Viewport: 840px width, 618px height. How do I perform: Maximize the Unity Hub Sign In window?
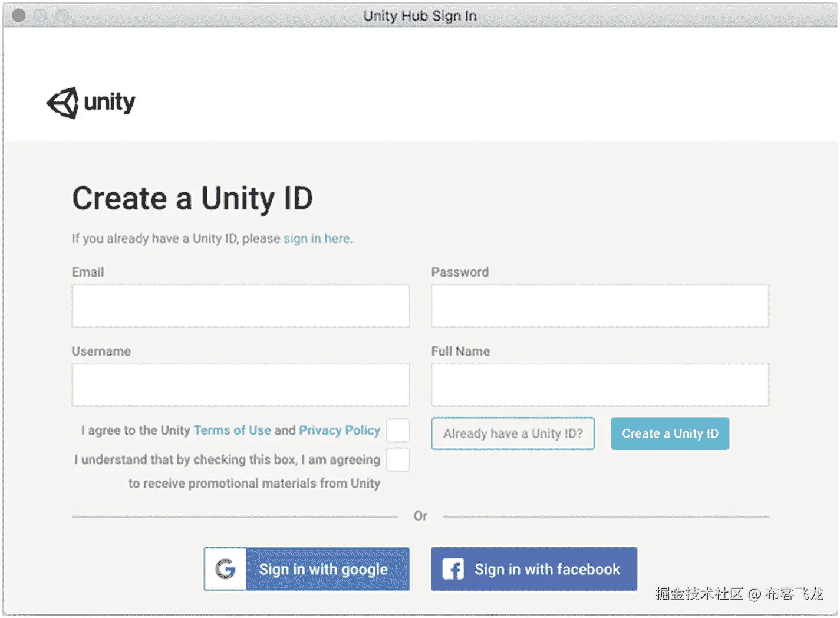tap(62, 16)
